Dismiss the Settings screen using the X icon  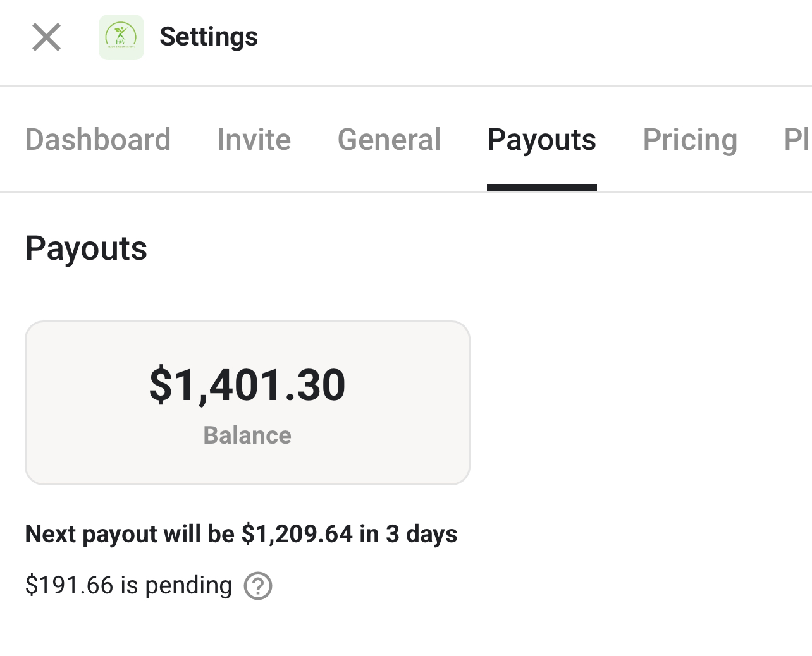pos(46,37)
